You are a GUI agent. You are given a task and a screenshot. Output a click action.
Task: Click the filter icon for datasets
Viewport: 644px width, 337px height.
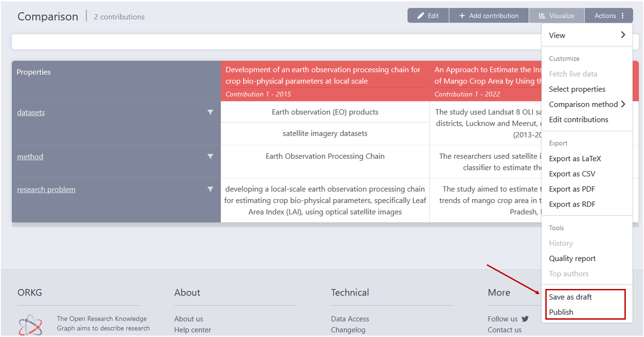point(210,112)
